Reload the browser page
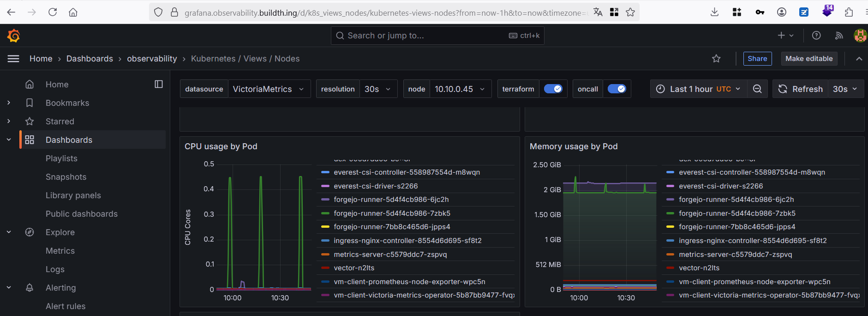Screen dimensions: 868x316 click(x=53, y=12)
